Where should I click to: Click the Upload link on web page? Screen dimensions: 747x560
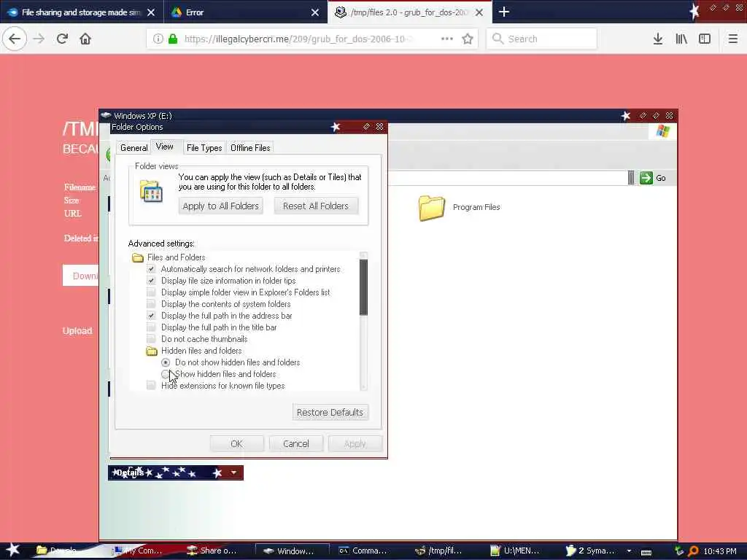point(77,331)
